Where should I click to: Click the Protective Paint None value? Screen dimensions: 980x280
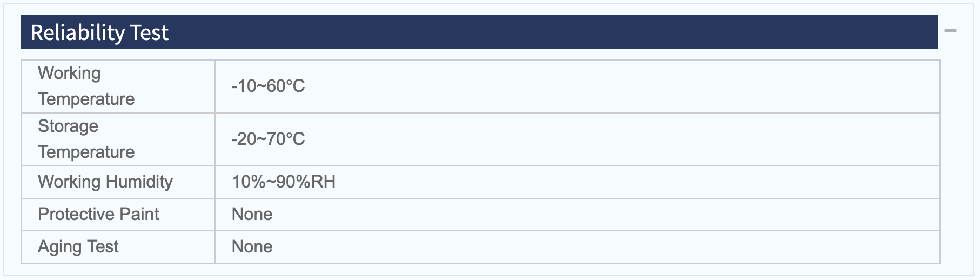(252, 214)
